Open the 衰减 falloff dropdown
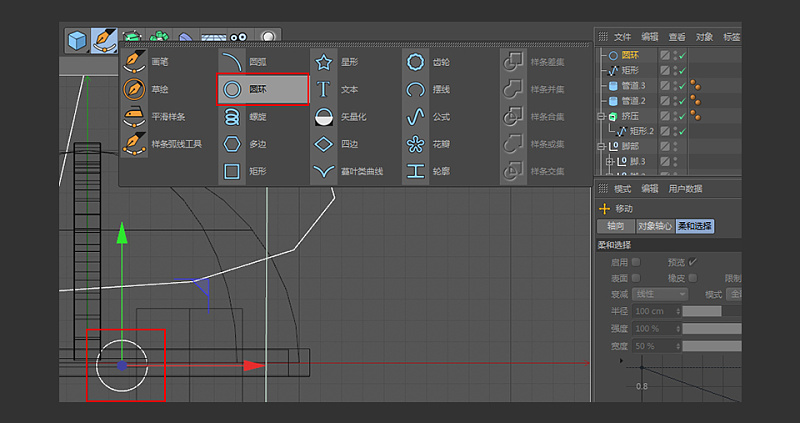This screenshot has height=423, width=800. [x=661, y=295]
